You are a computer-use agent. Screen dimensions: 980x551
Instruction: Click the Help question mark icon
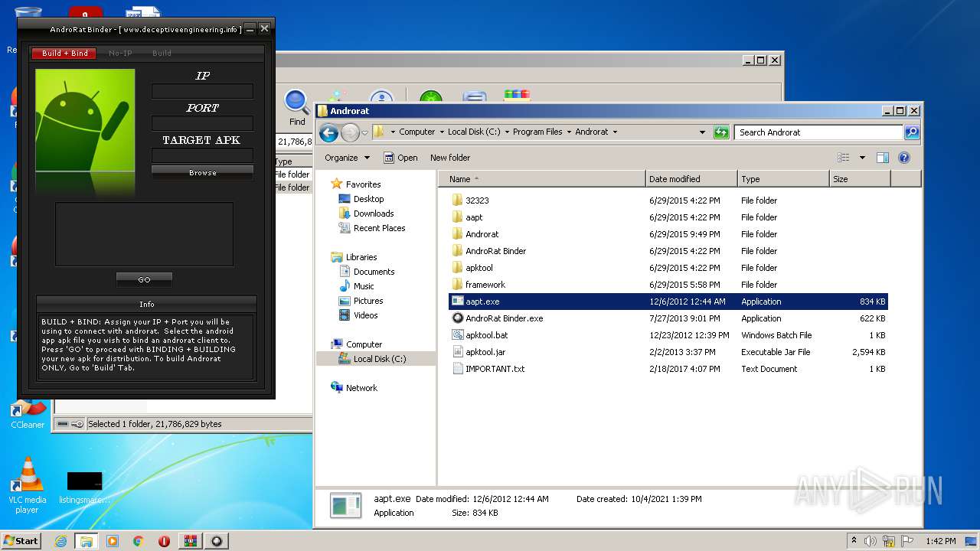pos(903,158)
